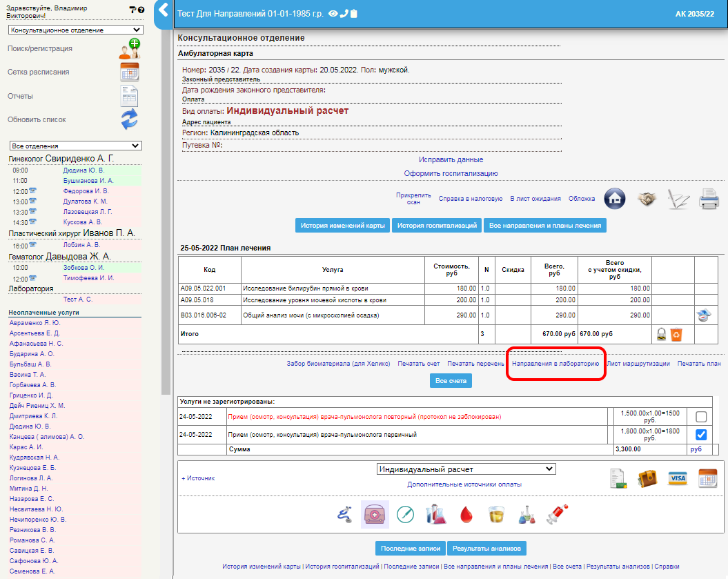
Task: Click the syringe injection icon
Action: (x=556, y=514)
